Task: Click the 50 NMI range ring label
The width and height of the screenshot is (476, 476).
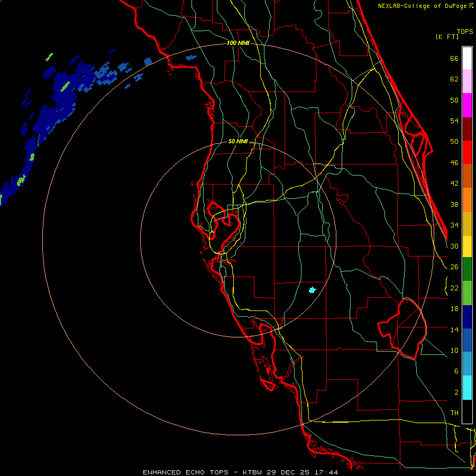Action: tap(238, 141)
